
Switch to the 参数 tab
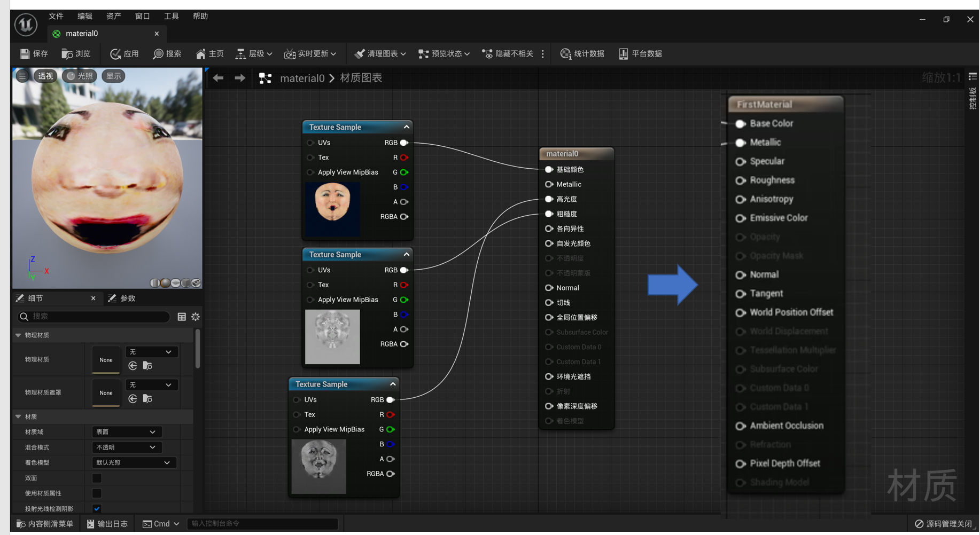coord(122,298)
